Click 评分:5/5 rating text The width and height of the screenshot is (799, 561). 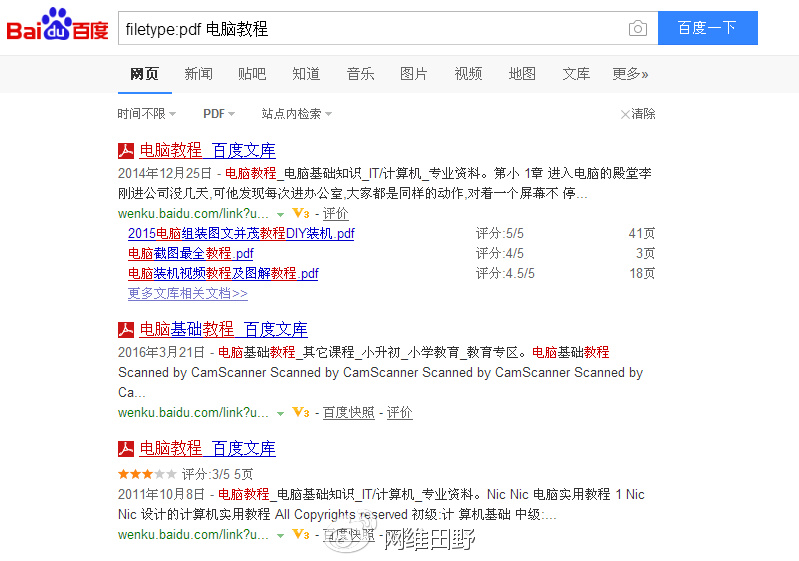click(x=500, y=233)
